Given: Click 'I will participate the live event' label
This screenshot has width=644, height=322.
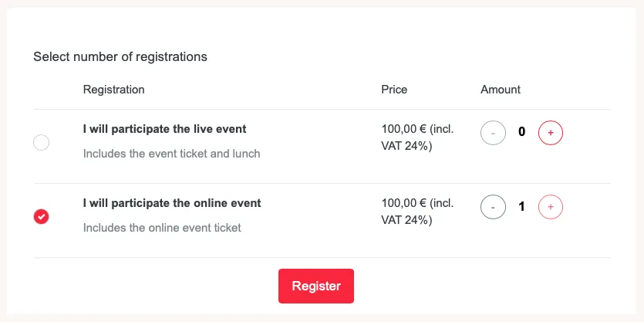Looking at the screenshot, I should 164,129.
